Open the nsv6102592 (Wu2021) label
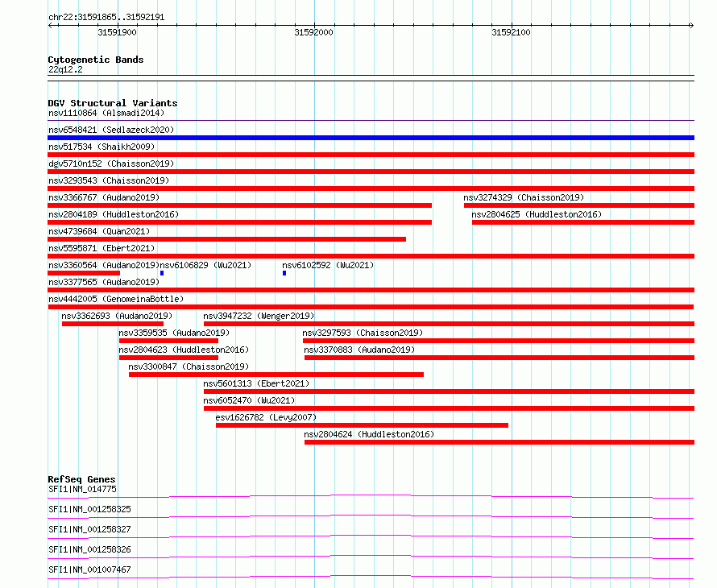The image size is (717, 588). pos(328,265)
